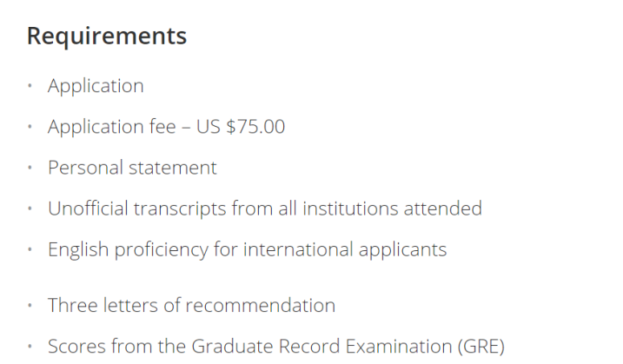Click the bullet beside Unofficial transcripts
The image size is (623, 364).
point(30,208)
